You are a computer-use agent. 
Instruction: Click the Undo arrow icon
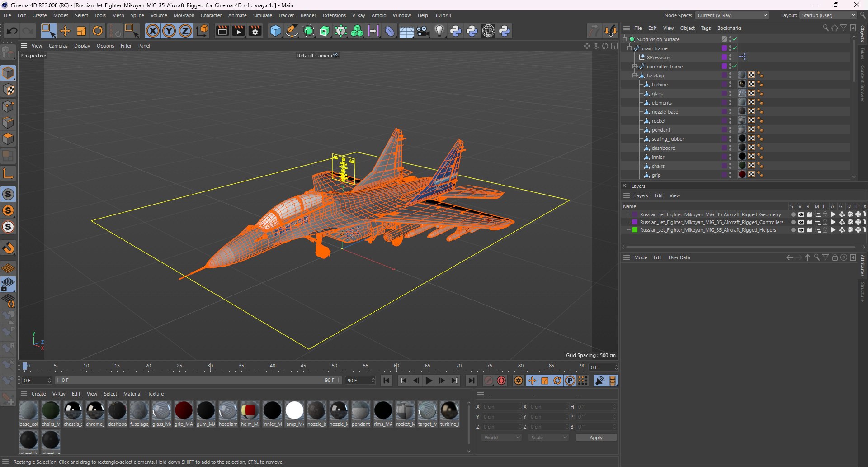(x=12, y=31)
